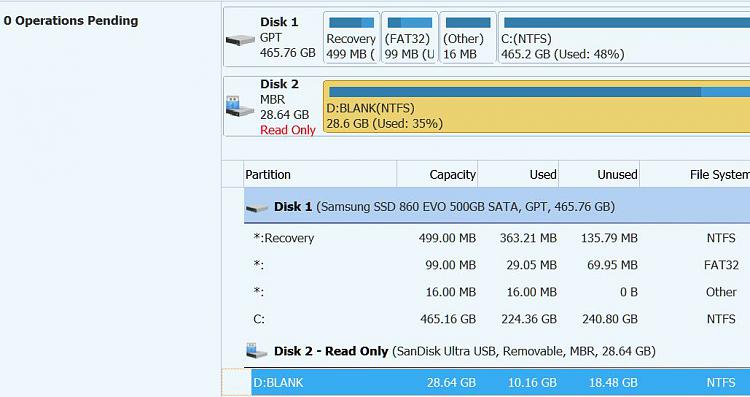Sort by the Capacity column header
Viewport: 750px width, 397px height.
coord(437,175)
